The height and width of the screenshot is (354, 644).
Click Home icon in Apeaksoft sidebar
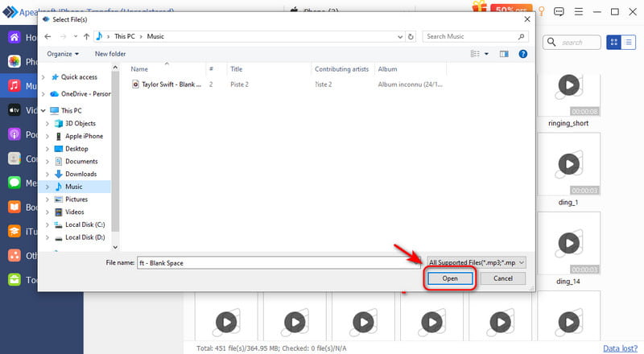[14, 37]
